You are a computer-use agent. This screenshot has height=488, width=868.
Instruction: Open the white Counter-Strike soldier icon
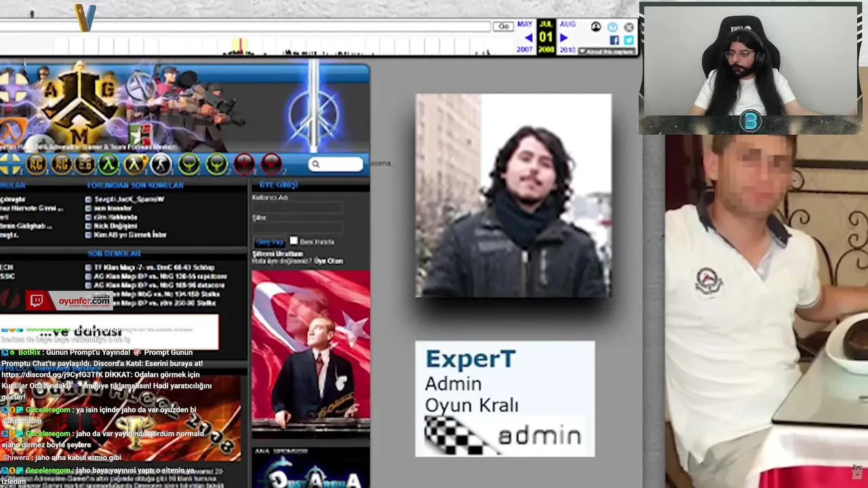click(x=161, y=163)
